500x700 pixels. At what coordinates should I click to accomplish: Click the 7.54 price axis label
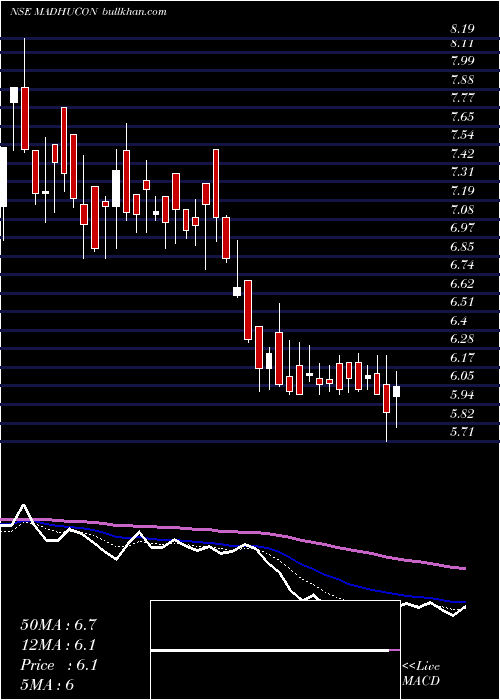[462, 135]
